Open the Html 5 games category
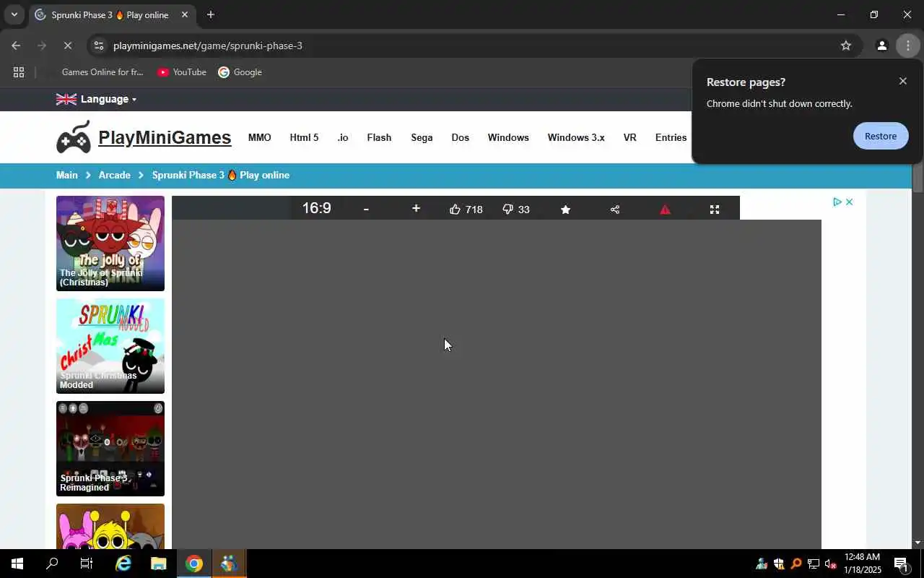 click(x=304, y=137)
